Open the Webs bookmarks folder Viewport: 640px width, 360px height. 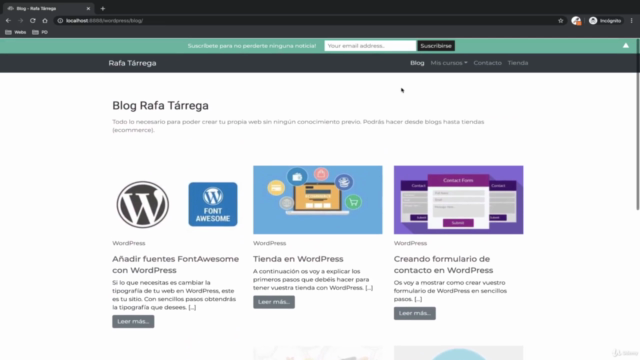pos(16,32)
